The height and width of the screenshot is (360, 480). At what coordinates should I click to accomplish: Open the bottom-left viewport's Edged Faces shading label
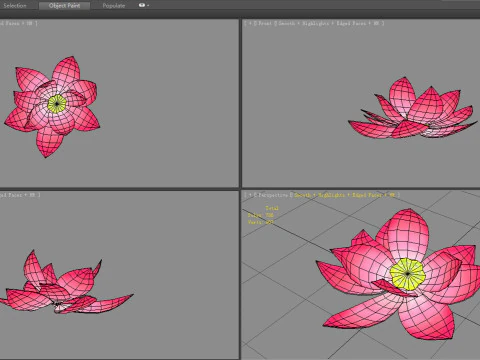(20, 195)
